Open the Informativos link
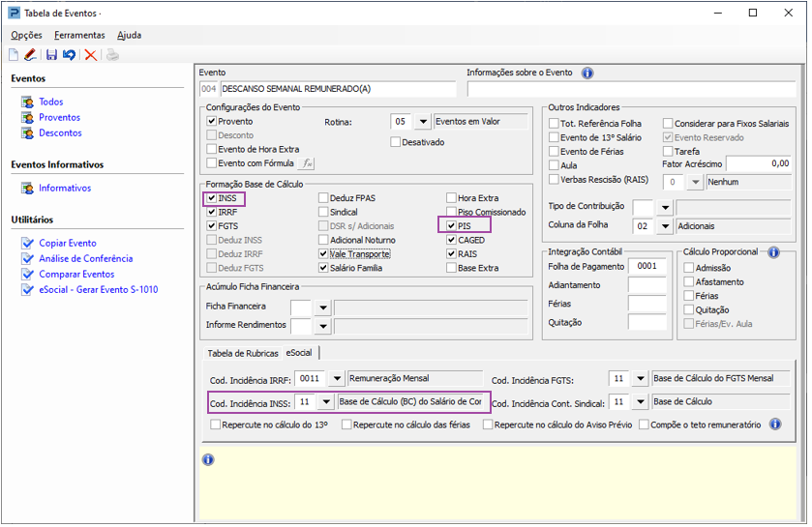Image resolution: width=812 pixels, height=527 pixels. [65, 189]
